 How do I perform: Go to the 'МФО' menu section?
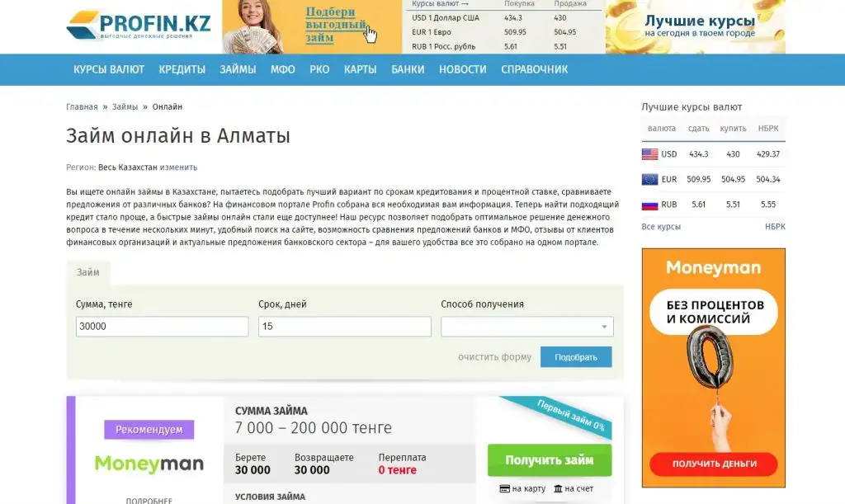[x=283, y=69]
